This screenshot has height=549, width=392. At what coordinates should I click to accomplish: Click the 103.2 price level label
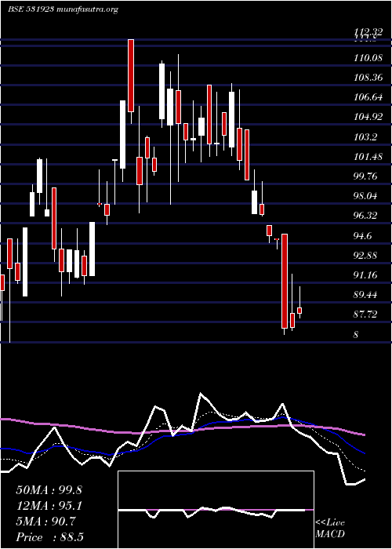coord(365,137)
